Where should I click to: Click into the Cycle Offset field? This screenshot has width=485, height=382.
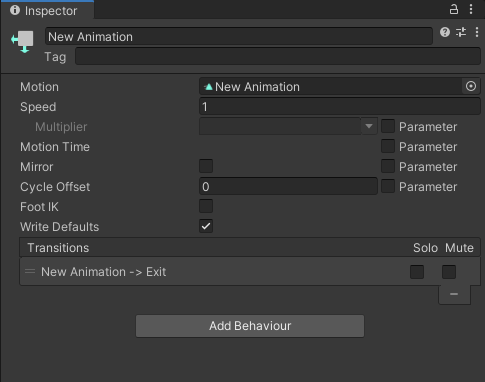click(288, 186)
